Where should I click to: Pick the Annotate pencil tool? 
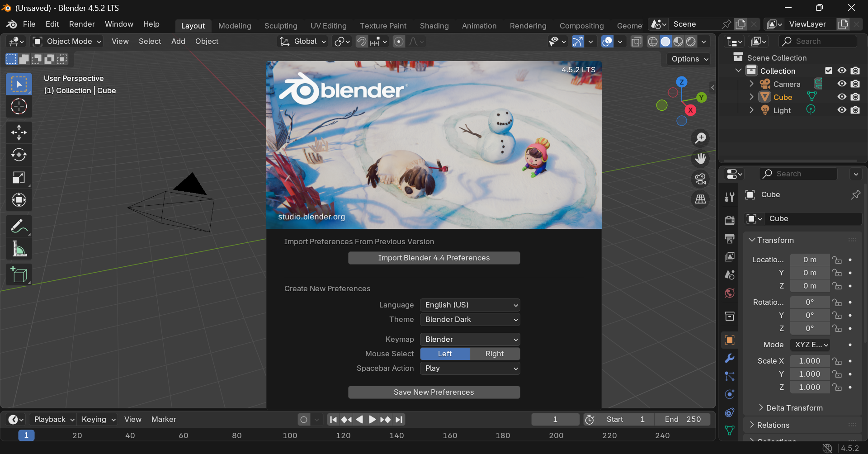(x=19, y=226)
